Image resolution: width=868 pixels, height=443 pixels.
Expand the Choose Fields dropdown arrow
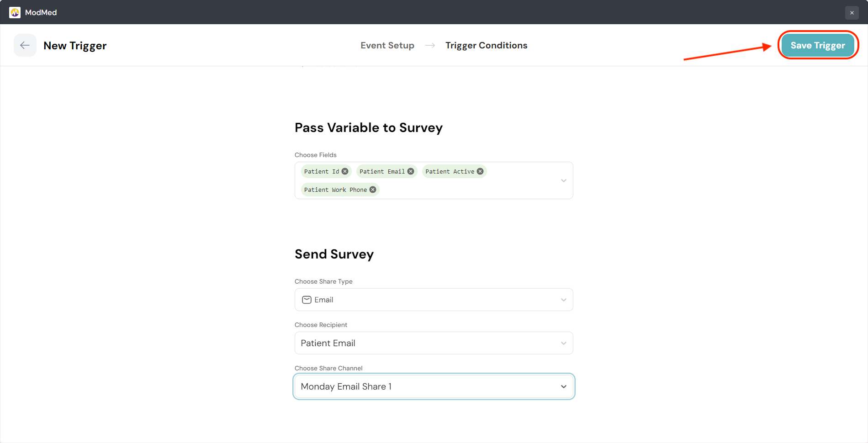click(563, 181)
